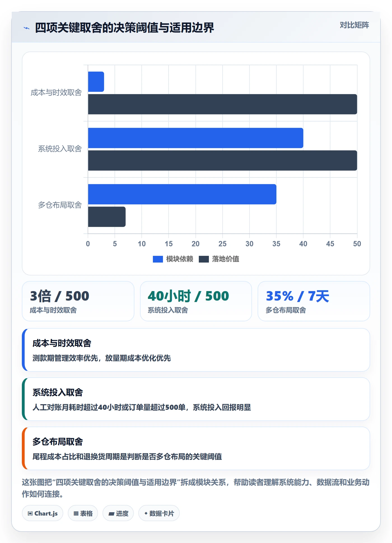Select the 3倍 / 500 data card
Screen dimensions: 392x543
click(x=78, y=301)
